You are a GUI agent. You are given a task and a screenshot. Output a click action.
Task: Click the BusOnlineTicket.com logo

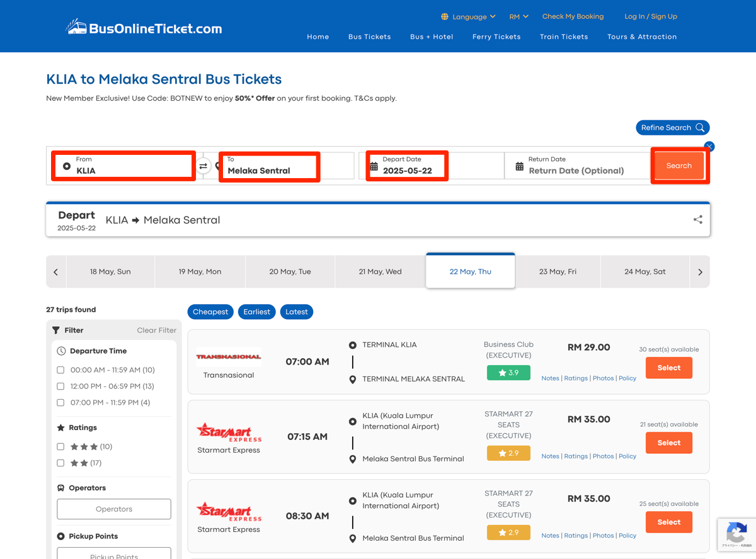[x=144, y=28]
